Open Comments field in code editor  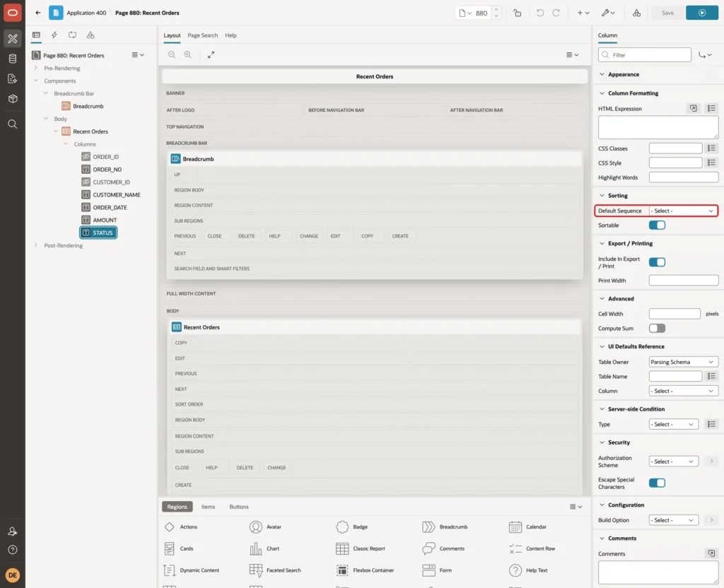click(x=711, y=553)
